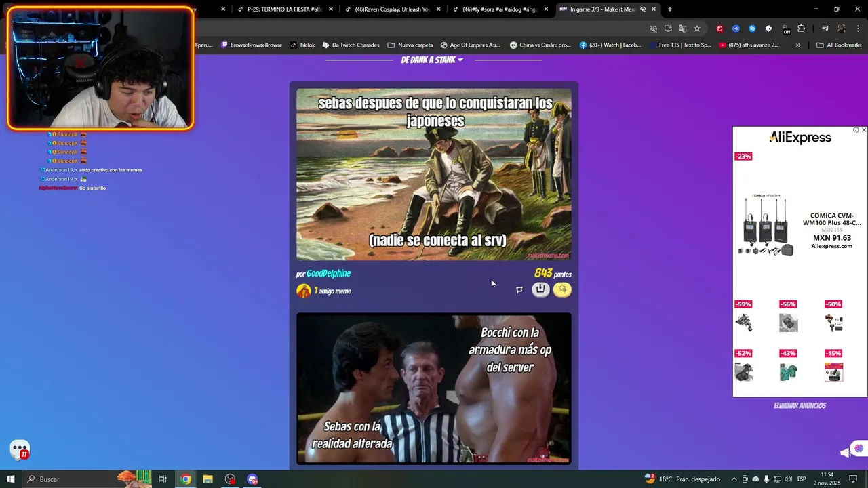This screenshot has width=868, height=488.
Task: Click the extension icon with Off badge
Action: [x=786, y=29]
